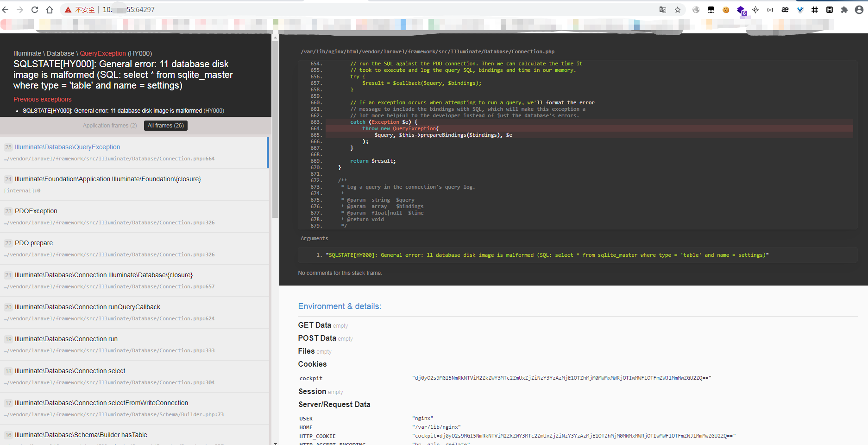Viewport: 868px width, 445px height.
Task: Select frame 17 selectFromWriteConnection
Action: click(x=134, y=408)
